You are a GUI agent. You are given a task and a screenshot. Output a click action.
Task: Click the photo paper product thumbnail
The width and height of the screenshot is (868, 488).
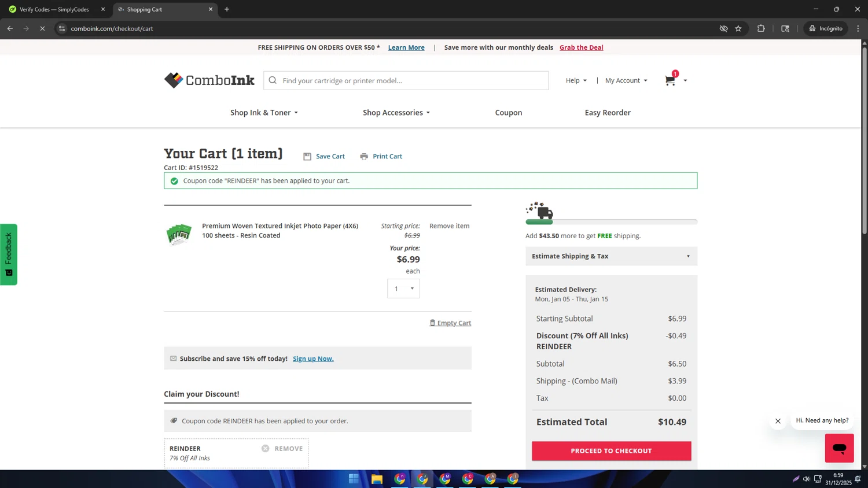coord(179,234)
